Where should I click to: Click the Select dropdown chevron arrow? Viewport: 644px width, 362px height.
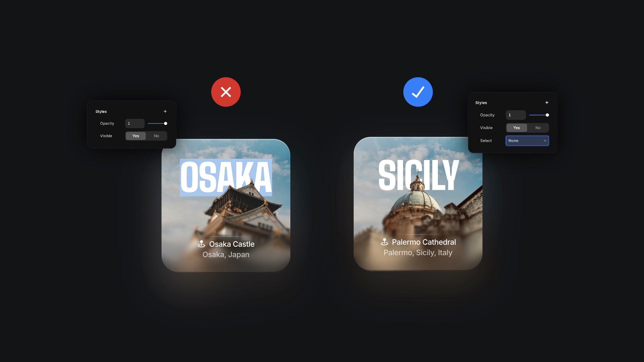(x=544, y=141)
